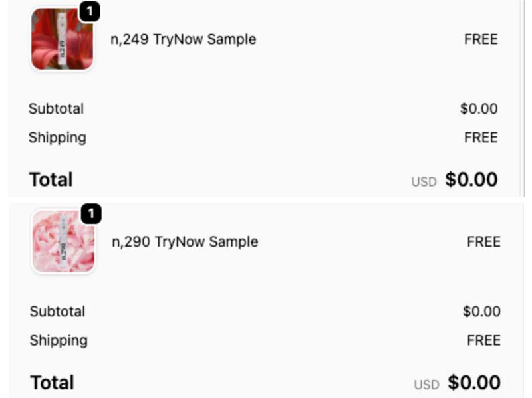Image resolution: width=532 pixels, height=398 pixels.
Task: Click the n,249 red flower product thumbnail
Action: pyautogui.click(x=62, y=40)
